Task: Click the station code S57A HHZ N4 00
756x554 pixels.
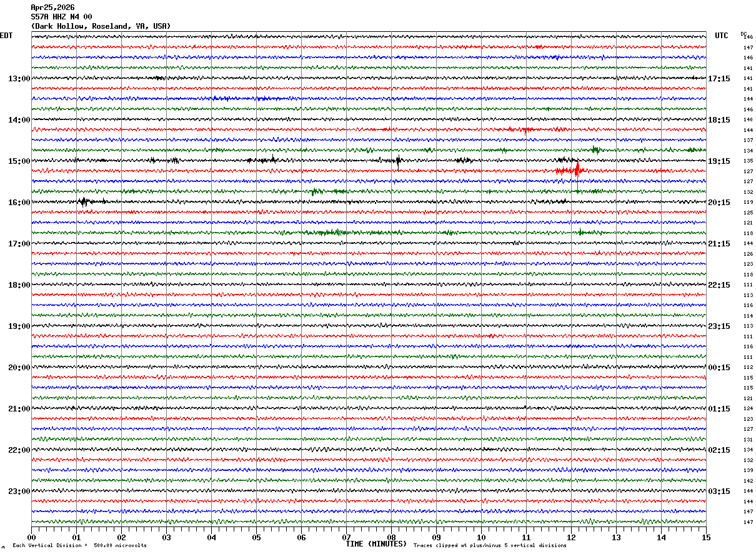Action: (x=61, y=17)
